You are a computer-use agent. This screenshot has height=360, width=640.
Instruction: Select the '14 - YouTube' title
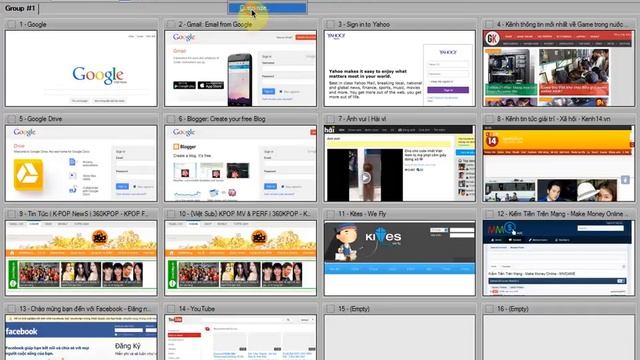(197, 309)
